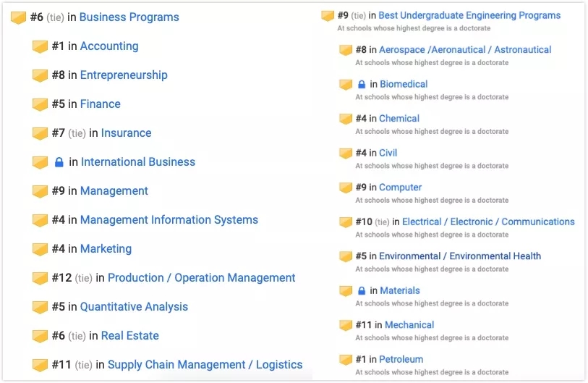Open the Business Programs link
This screenshot has width=588, height=383.
point(129,17)
